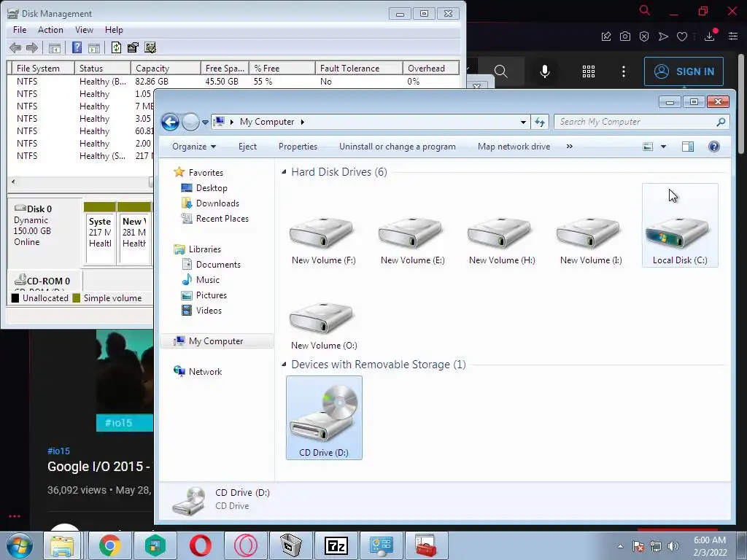Open the New Volume (E:) drive
This screenshot has height=560, width=747.
point(413,241)
